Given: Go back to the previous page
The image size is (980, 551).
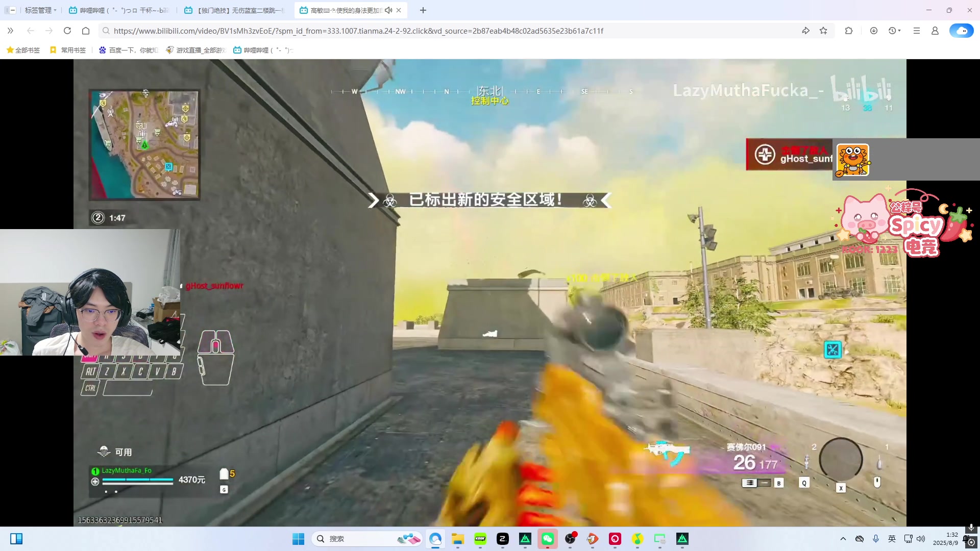Looking at the screenshot, I should (31, 31).
